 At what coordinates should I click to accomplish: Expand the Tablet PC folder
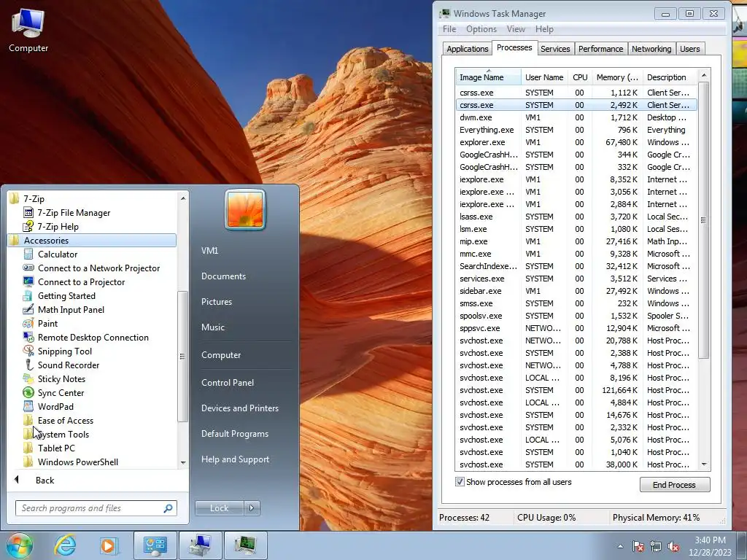pos(56,448)
